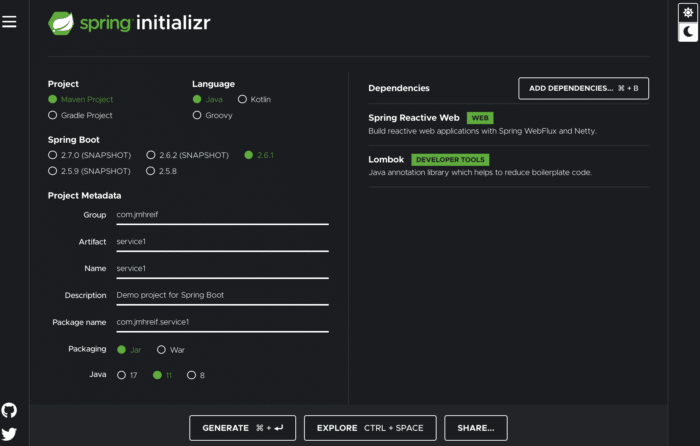The width and height of the screenshot is (700, 446).
Task: Click the Spring Boot heading
Action: coord(74,140)
